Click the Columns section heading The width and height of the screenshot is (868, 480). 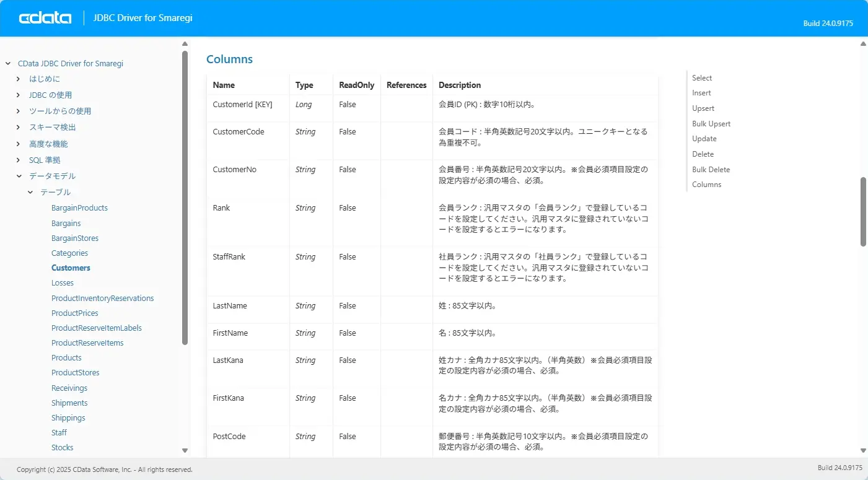[229, 59]
